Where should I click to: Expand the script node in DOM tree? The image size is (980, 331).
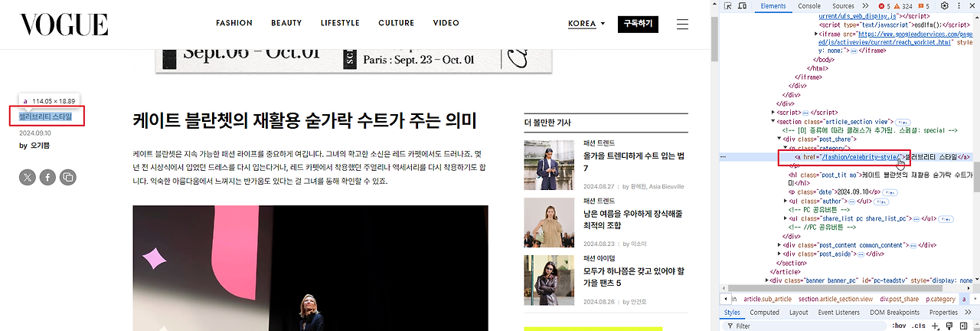[x=773, y=112]
